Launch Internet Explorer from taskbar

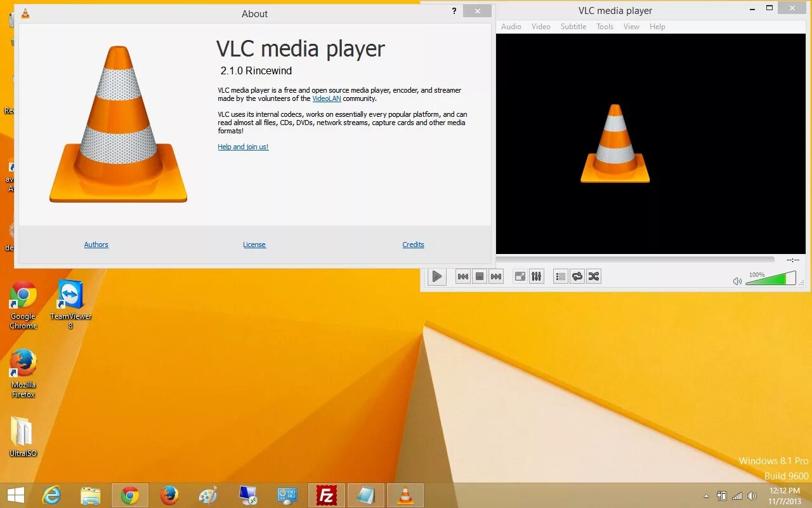coord(51,495)
